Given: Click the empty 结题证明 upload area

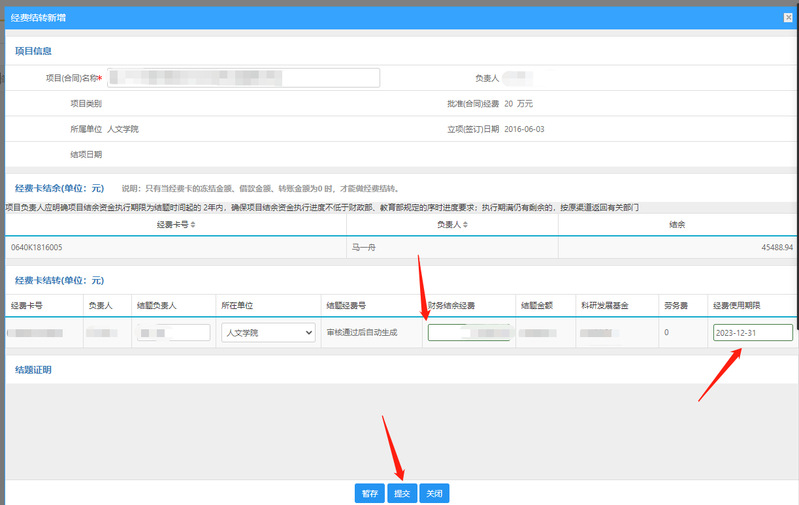Looking at the screenshot, I should 400,425.
